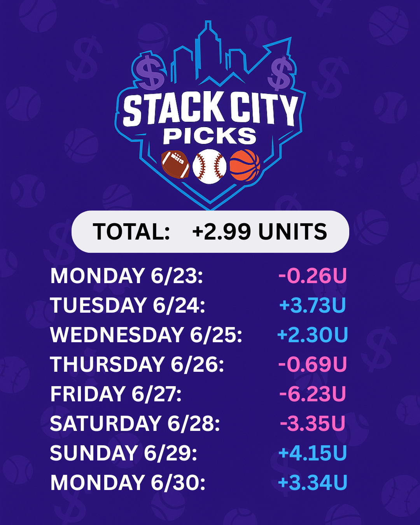Click the left purple dollar sign badge

(150, 72)
